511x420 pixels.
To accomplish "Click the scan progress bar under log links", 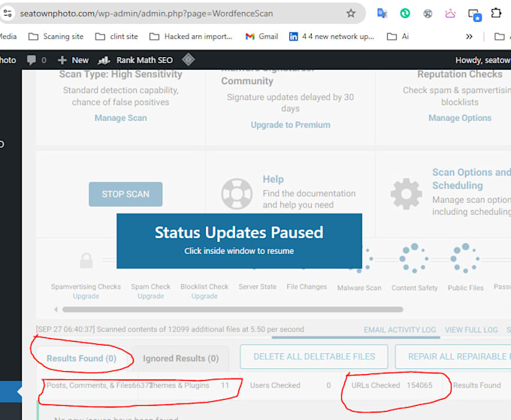I will click(x=356, y=337).
